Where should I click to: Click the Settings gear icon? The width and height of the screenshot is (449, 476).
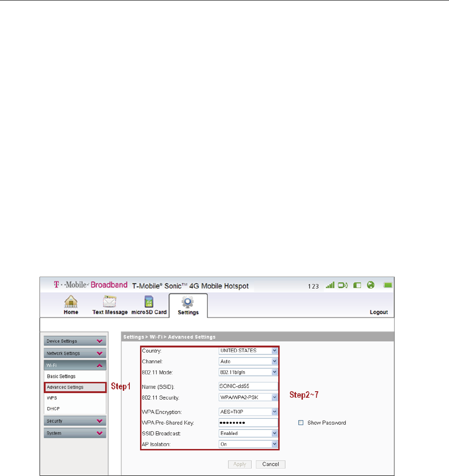pyautogui.click(x=188, y=302)
